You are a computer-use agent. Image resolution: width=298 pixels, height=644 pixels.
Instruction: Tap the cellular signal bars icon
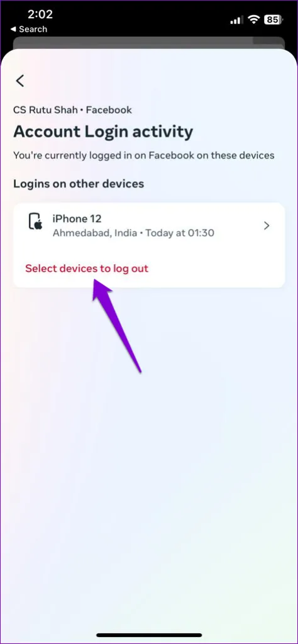coord(236,19)
